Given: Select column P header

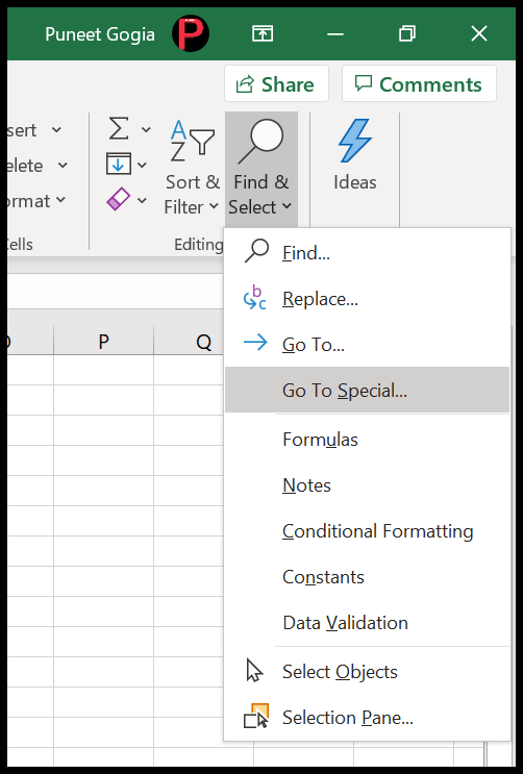Looking at the screenshot, I should pyautogui.click(x=104, y=341).
